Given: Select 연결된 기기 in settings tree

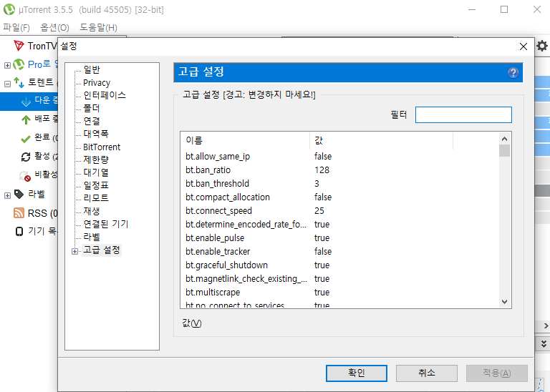Looking at the screenshot, I should pyautogui.click(x=106, y=224).
